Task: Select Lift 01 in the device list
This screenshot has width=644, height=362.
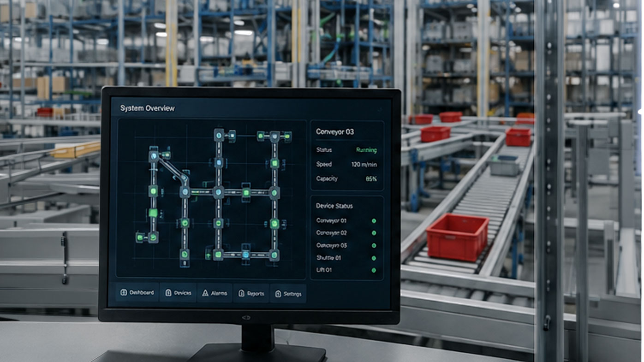Action: point(324,270)
